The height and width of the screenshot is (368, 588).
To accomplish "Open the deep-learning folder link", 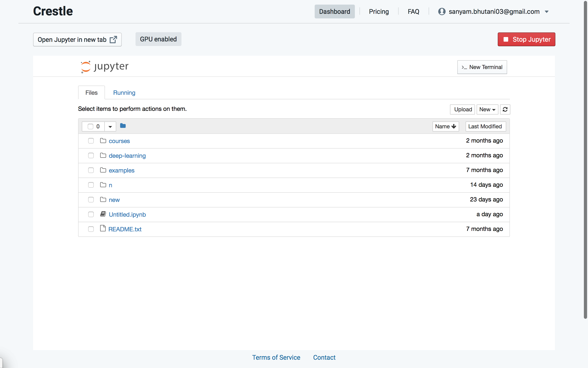I will [127, 156].
